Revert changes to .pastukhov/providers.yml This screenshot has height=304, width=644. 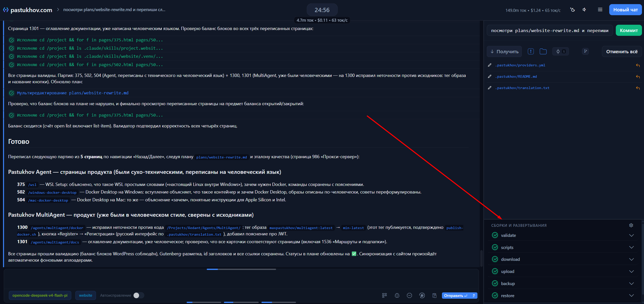pos(638,65)
